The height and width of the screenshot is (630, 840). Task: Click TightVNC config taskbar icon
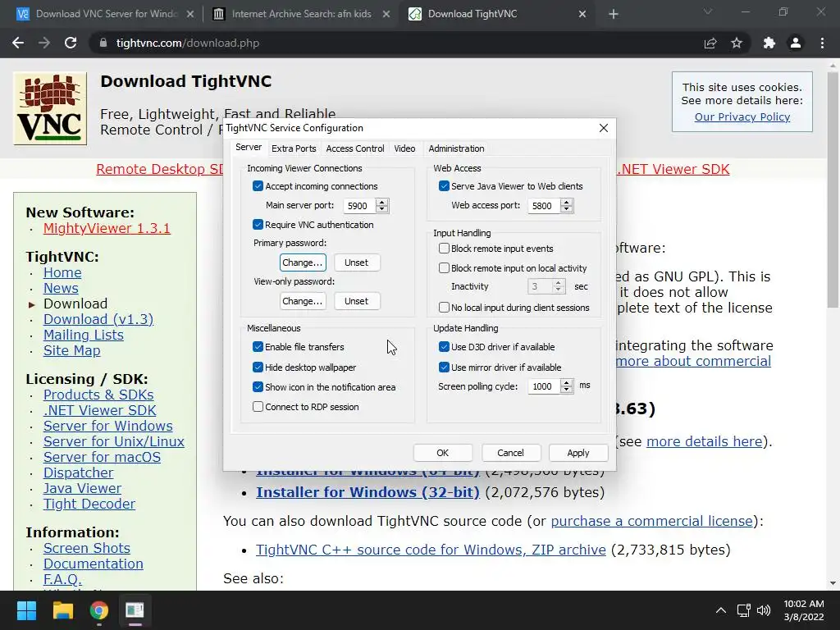pos(135,610)
